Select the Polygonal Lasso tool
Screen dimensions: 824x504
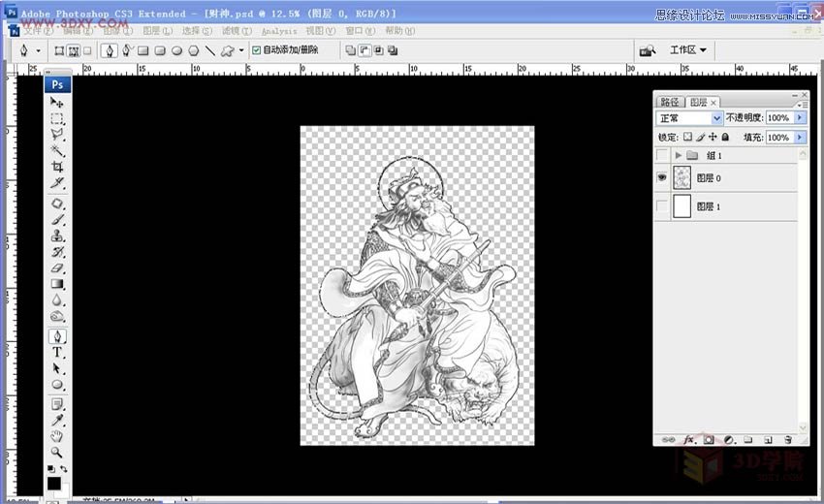pos(57,135)
